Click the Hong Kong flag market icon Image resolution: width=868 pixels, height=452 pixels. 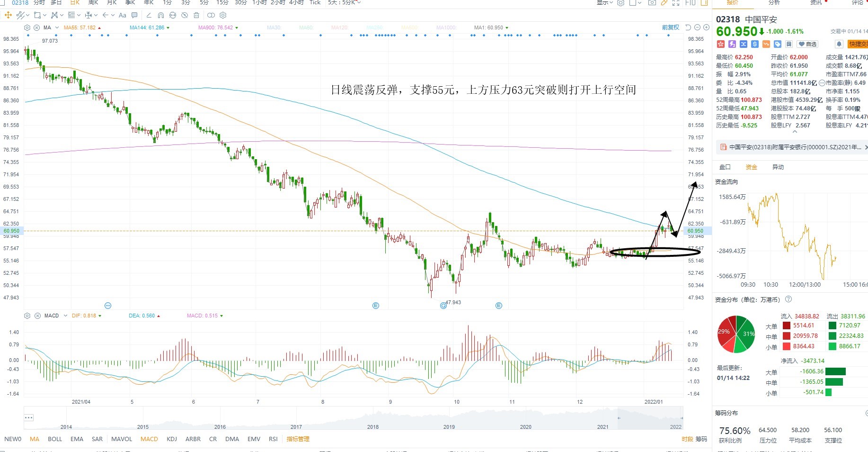[x=721, y=44]
